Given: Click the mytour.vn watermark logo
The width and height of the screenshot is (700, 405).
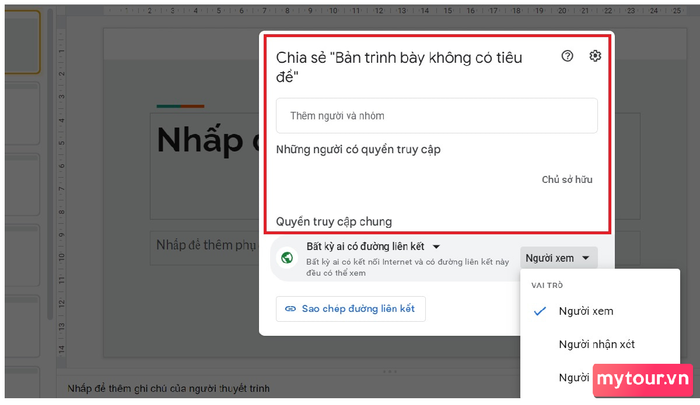Looking at the screenshot, I should click(x=643, y=379).
